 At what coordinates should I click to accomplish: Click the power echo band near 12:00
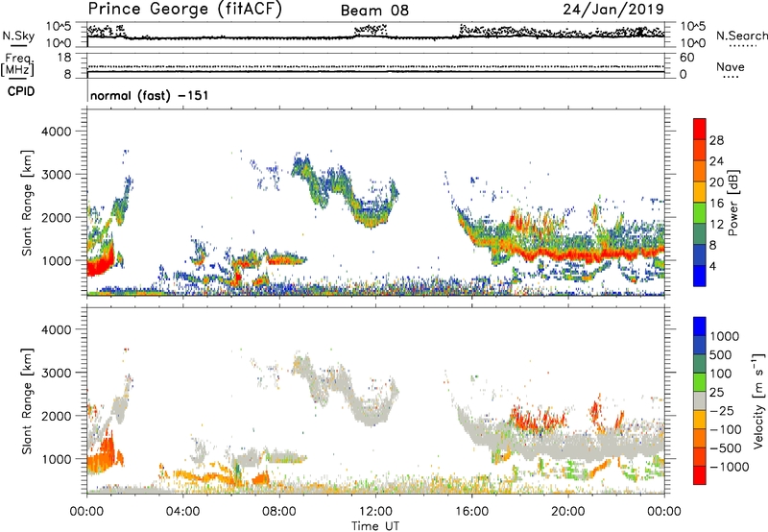372,216
